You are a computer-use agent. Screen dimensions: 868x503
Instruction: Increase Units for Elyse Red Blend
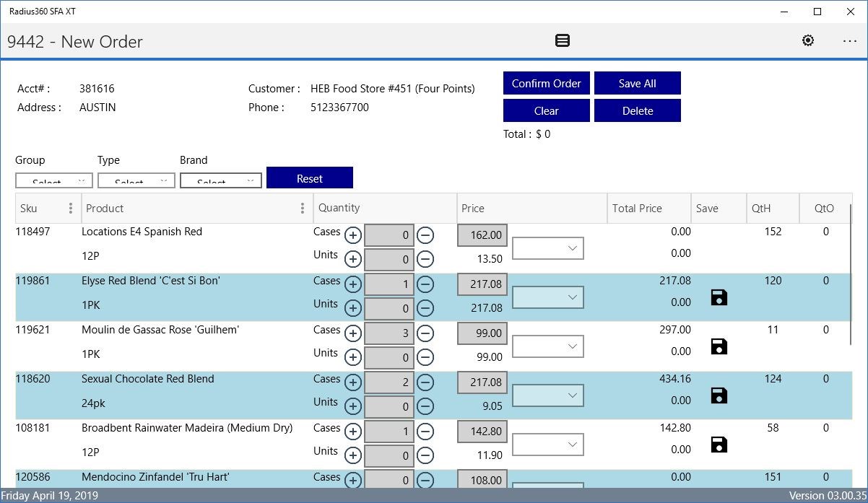point(353,309)
